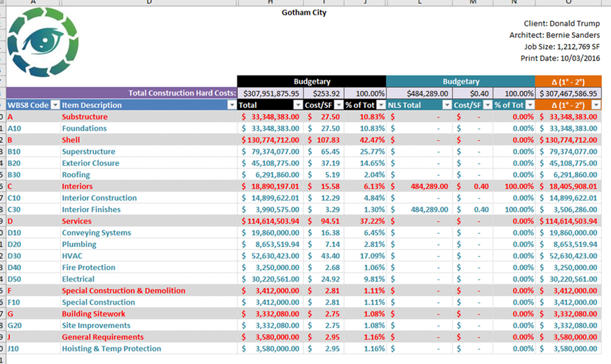Click the Shell total cell $130,774,712.00
The height and width of the screenshot is (364, 611).
270,140
